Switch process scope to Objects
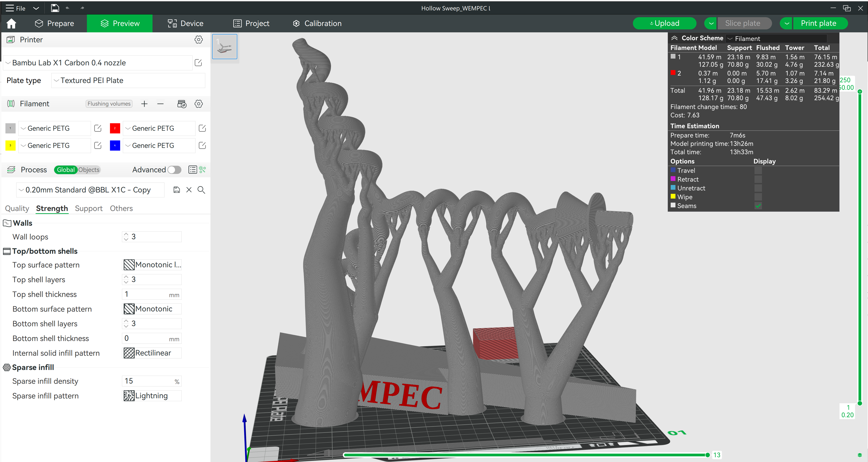 pyautogui.click(x=89, y=170)
